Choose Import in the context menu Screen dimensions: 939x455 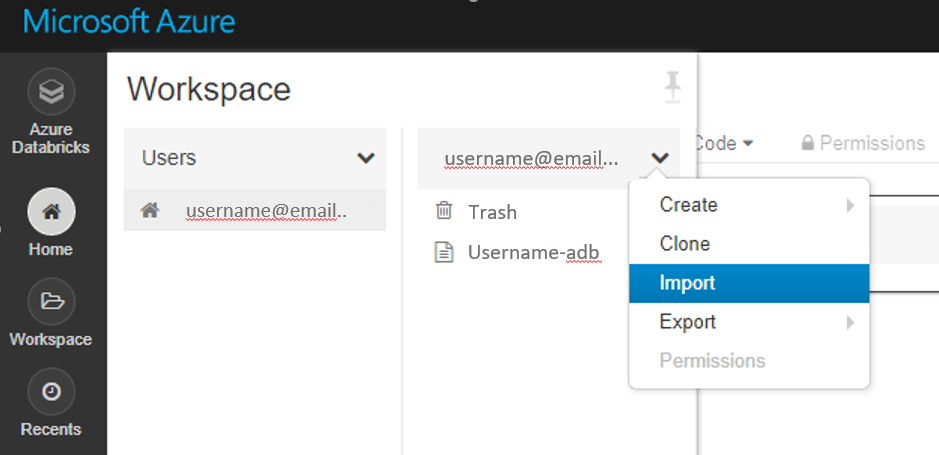688,283
